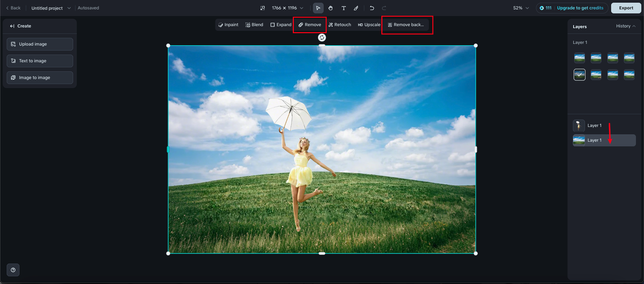
Task: Undo the last action
Action: [372, 8]
